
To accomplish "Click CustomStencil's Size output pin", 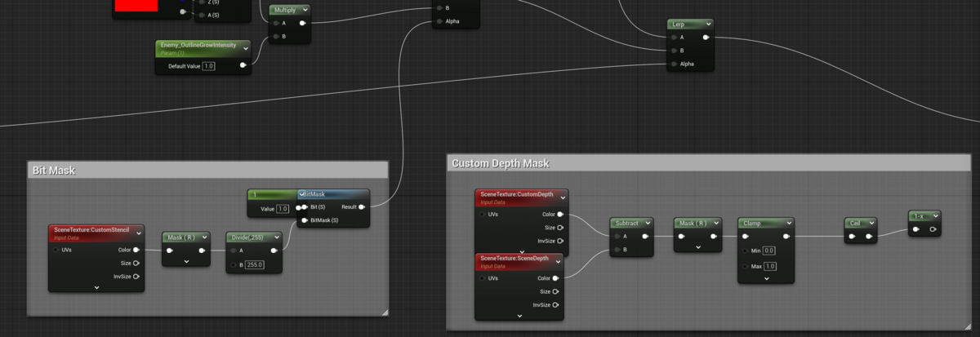I will pyautogui.click(x=136, y=263).
